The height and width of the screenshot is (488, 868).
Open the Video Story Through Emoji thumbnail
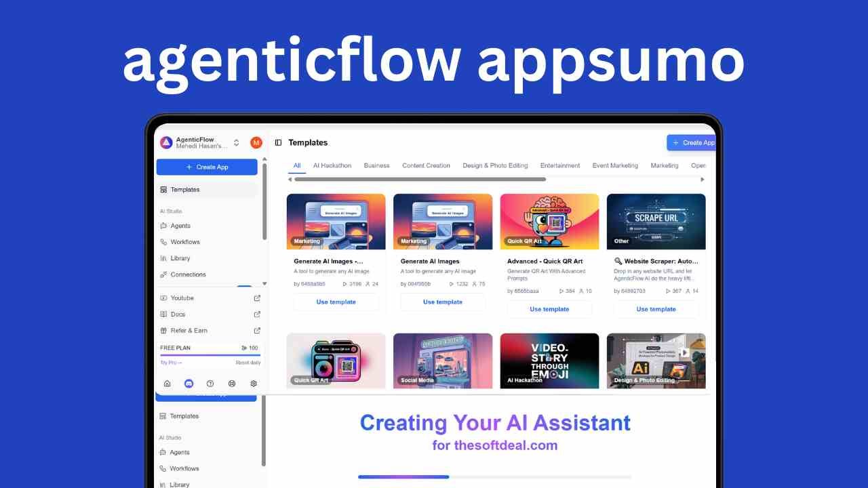(549, 361)
